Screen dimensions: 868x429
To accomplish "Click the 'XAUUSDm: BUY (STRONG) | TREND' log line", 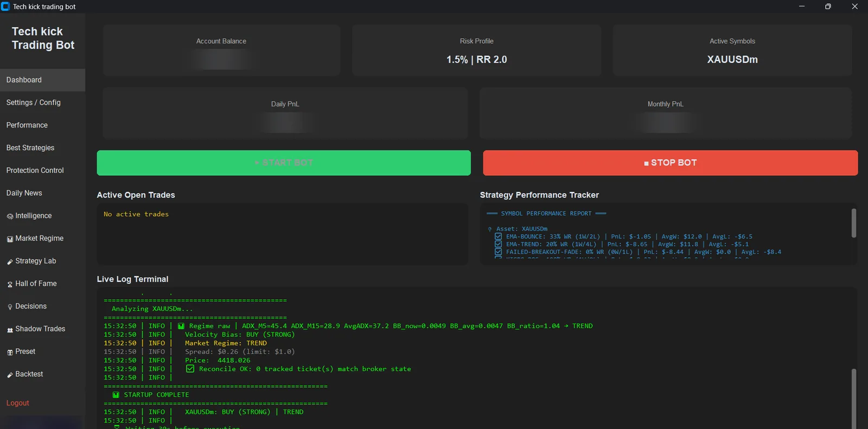I will 244,412.
